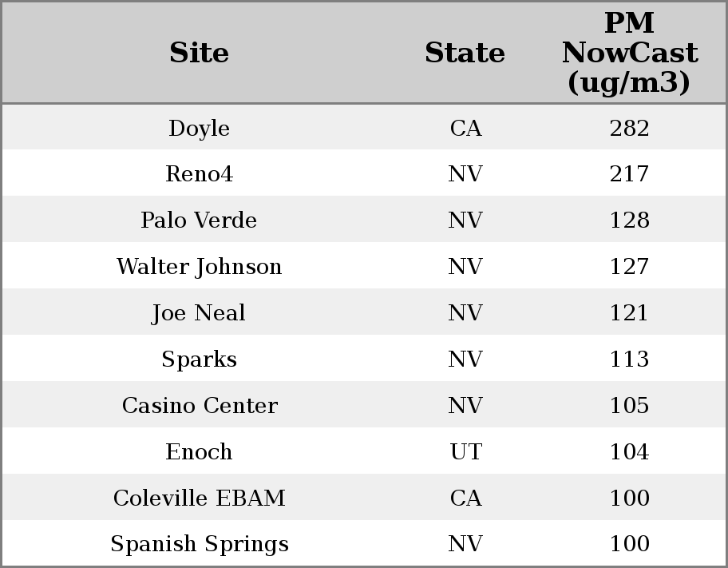Select the Reno4 site name
Viewport: 728px width, 568px height.
pyautogui.click(x=199, y=174)
